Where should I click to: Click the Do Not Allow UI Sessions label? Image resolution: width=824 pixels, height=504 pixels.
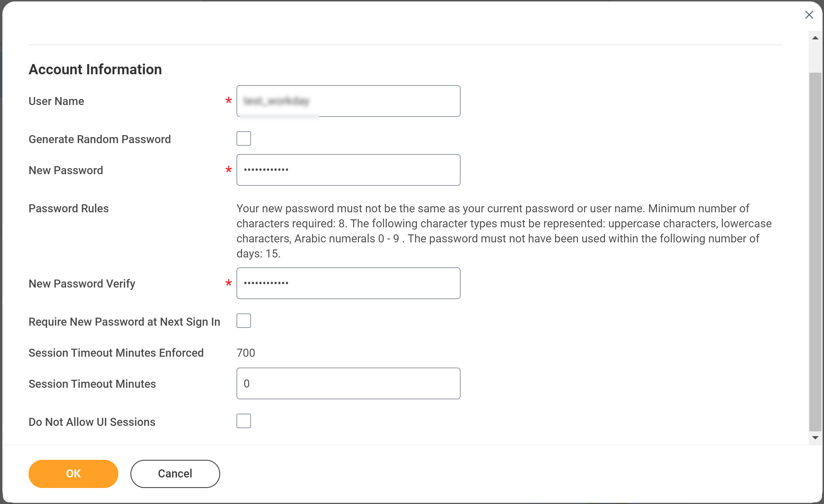point(92,422)
